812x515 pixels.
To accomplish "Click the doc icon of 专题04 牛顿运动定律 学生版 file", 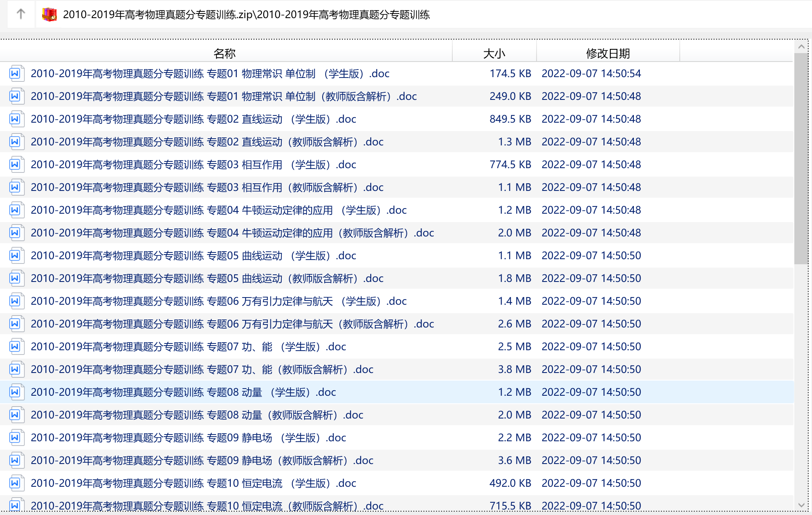I will 15,210.
